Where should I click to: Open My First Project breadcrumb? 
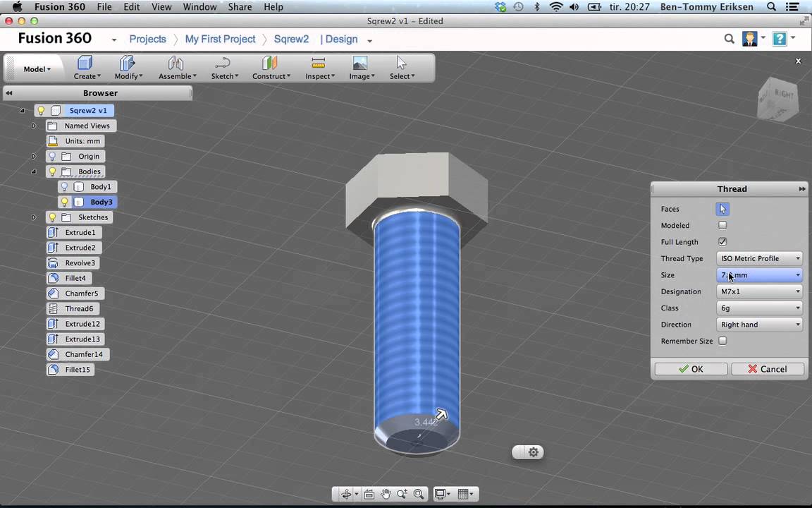point(220,40)
